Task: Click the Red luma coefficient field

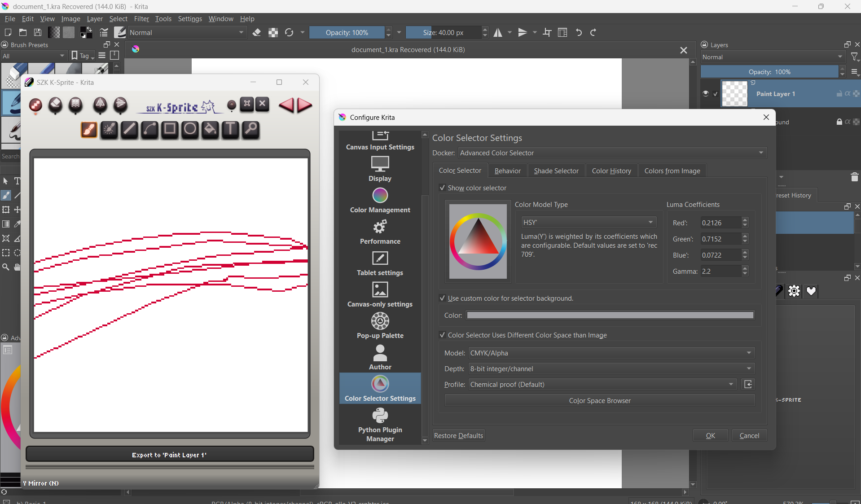Action: pos(720,223)
